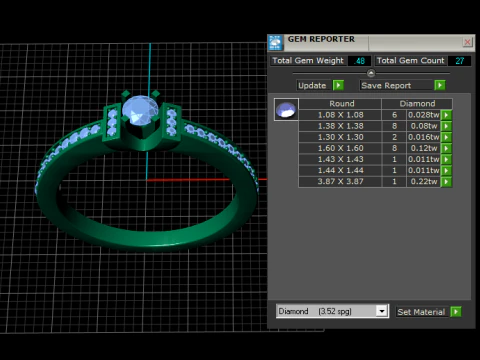Select the 1.38 X 1.38 size cell

pyautogui.click(x=340, y=126)
